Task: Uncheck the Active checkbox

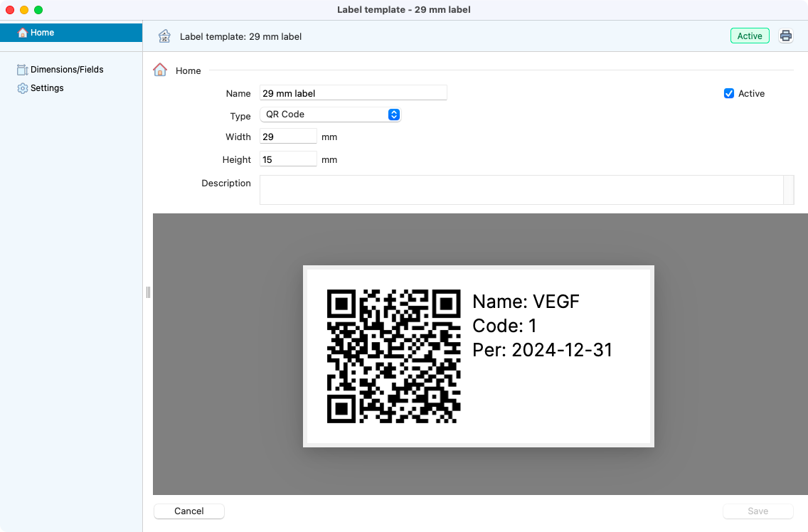Action: coord(728,93)
